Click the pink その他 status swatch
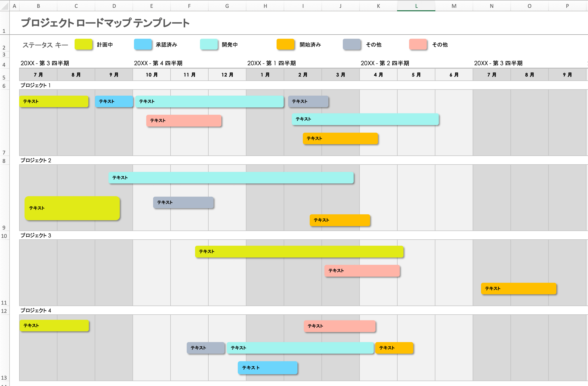 point(417,44)
